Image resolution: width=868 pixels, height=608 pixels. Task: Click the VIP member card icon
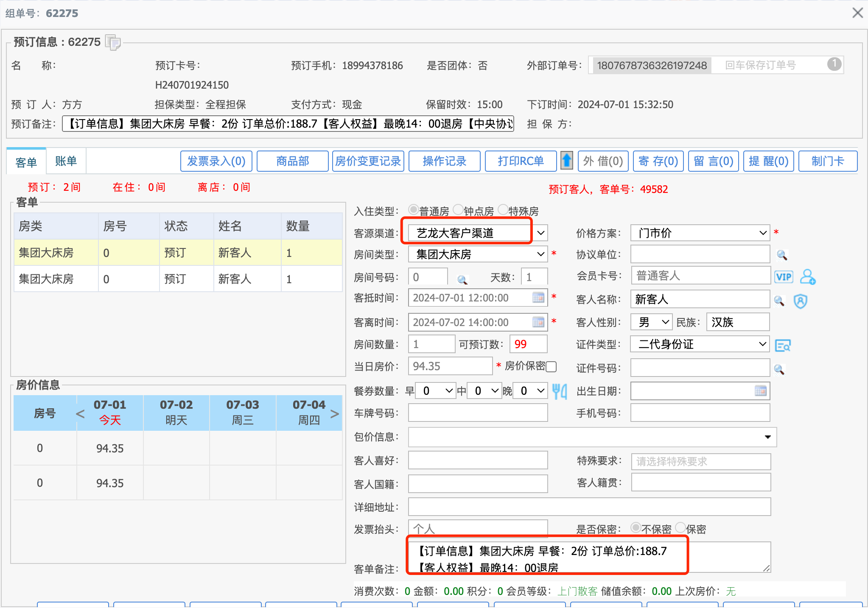tap(784, 277)
